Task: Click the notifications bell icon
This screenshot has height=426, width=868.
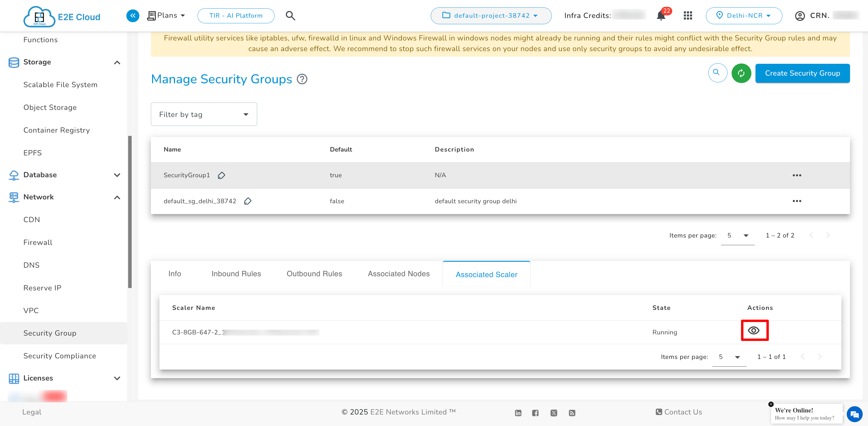Action: click(661, 16)
